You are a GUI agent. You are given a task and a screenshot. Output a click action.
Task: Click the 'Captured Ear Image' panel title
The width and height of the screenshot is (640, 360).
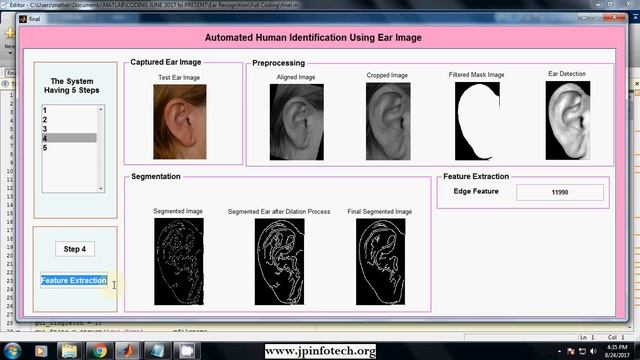point(166,62)
